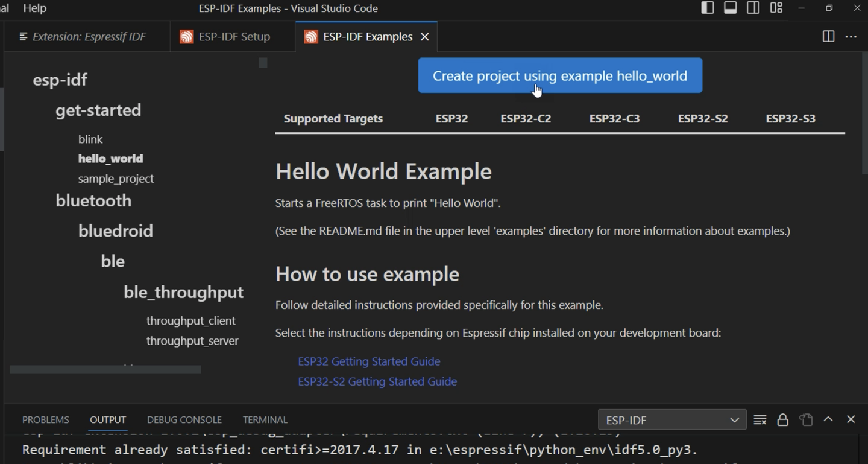Toggle the Secondary Side Bar icon
The width and height of the screenshot is (868, 464).
[753, 8]
